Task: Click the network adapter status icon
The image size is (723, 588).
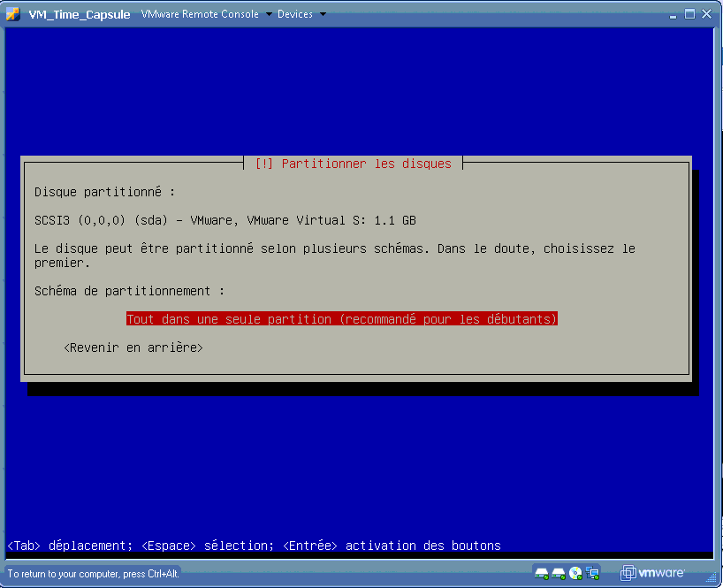Action: 592,573
